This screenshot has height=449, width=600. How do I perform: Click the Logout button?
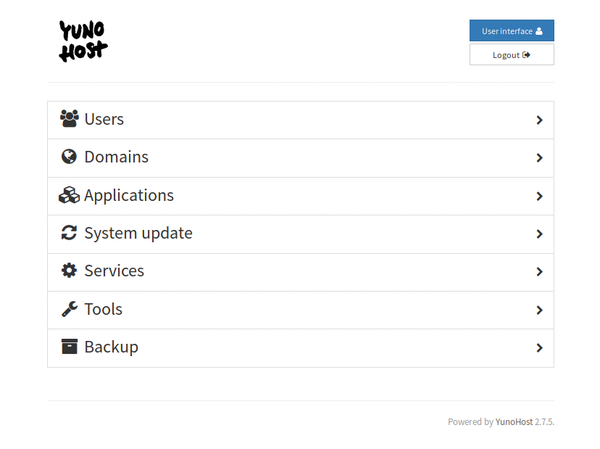click(512, 55)
